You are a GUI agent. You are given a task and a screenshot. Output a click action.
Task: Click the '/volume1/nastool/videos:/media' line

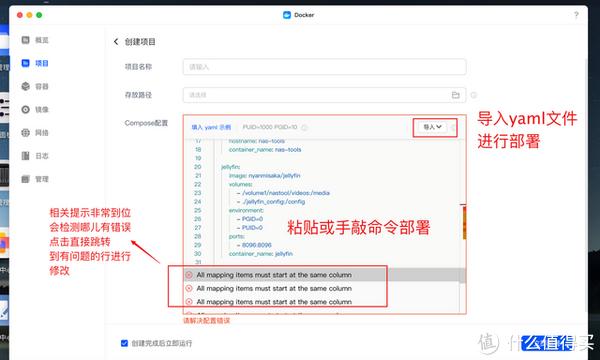tap(283, 193)
